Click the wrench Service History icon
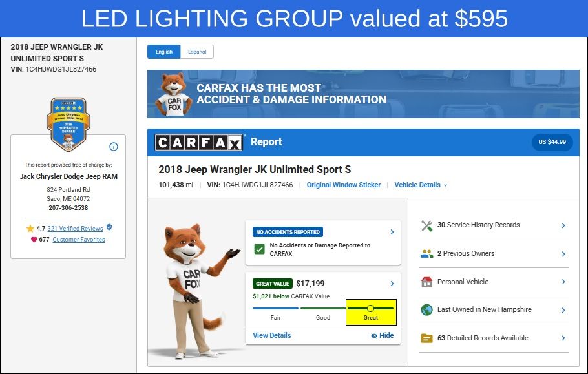588x374 pixels. (426, 225)
